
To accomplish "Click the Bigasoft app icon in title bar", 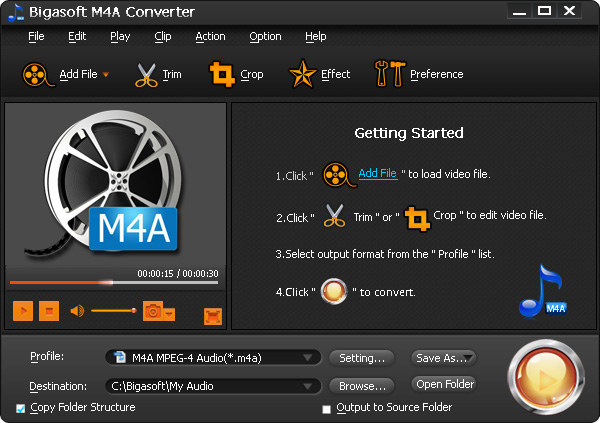I will pos(16,12).
